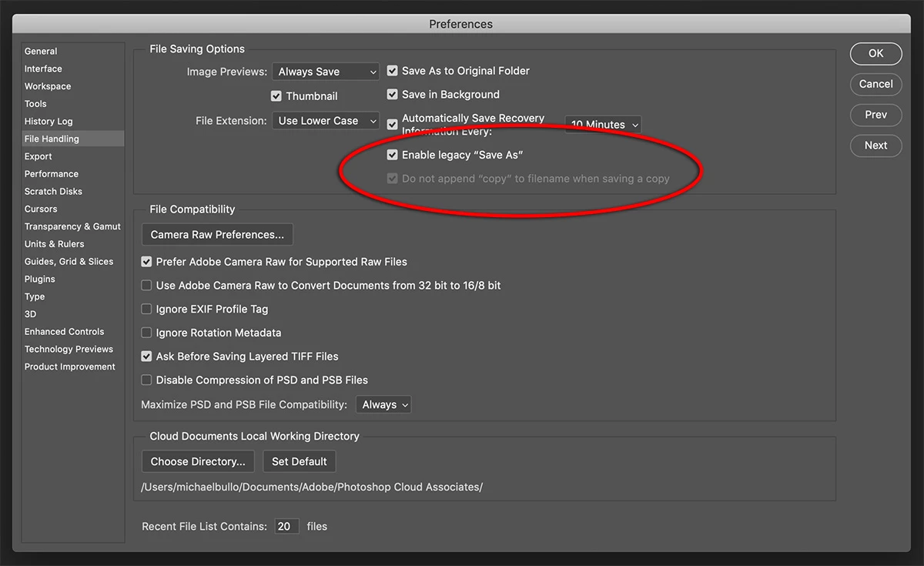
Task: Open Plugins preferences
Action: (40, 279)
